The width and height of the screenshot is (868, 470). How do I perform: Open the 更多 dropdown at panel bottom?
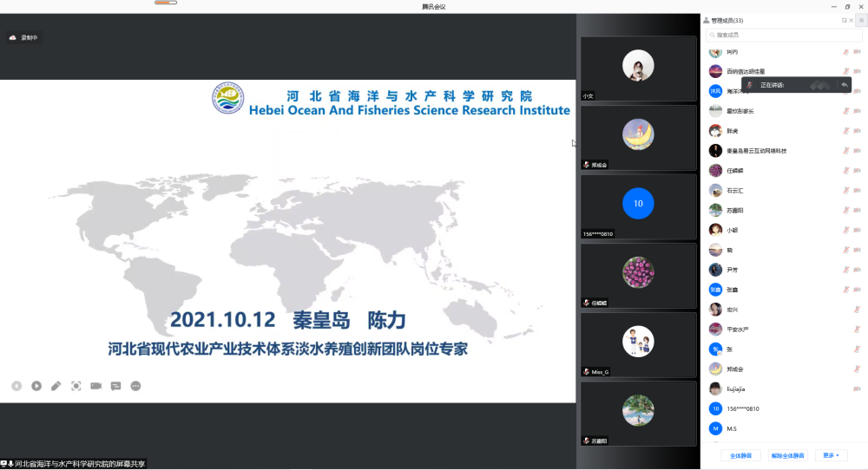831,455
